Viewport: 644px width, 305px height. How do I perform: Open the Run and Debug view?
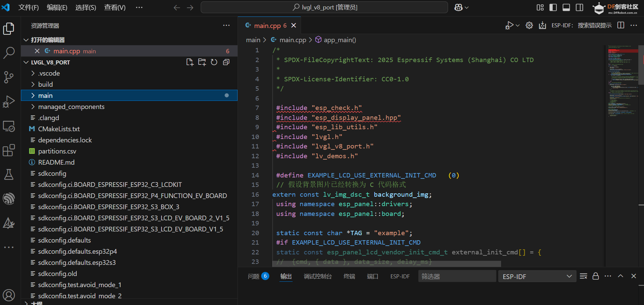pyautogui.click(x=9, y=102)
